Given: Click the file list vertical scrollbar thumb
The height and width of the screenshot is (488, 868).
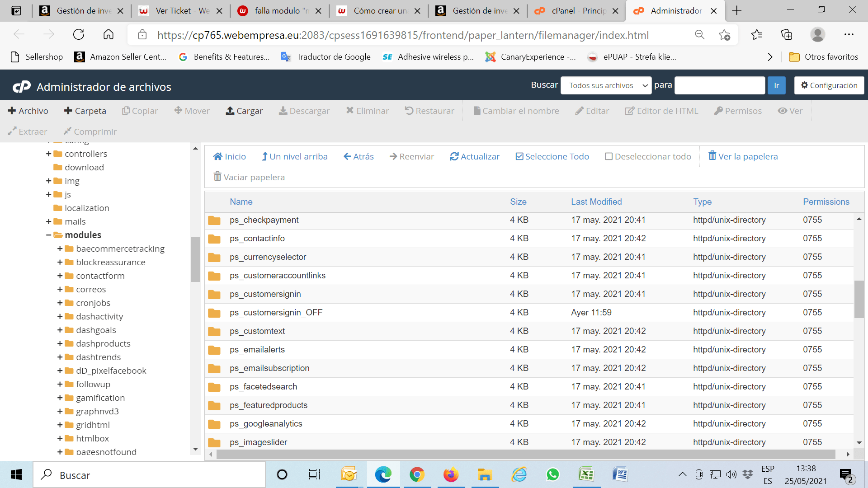Looking at the screenshot, I should click(859, 299).
